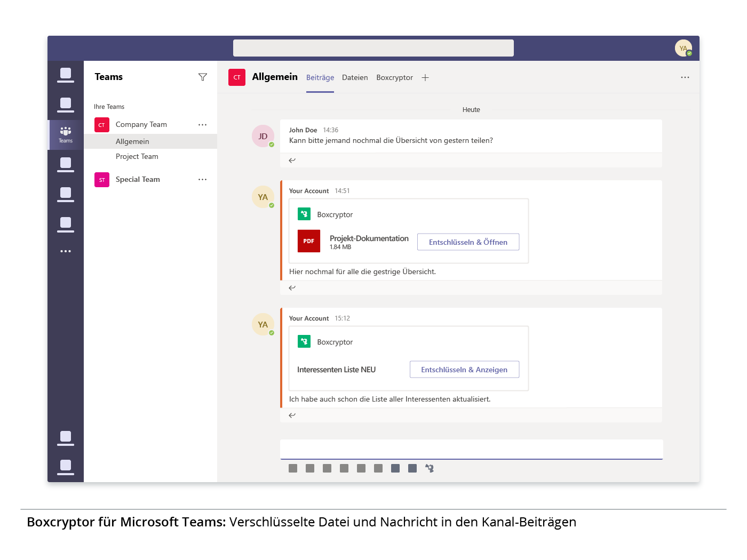Click the search bar at the top

pyautogui.click(x=373, y=48)
